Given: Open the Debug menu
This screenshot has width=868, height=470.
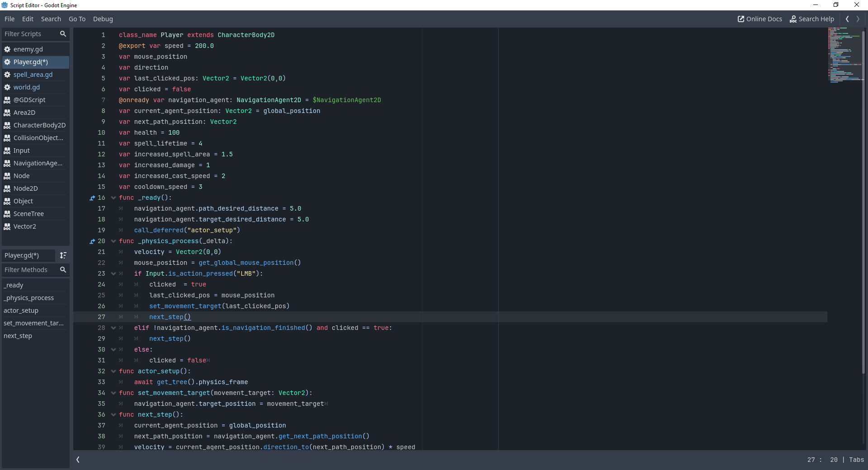Looking at the screenshot, I should pyautogui.click(x=103, y=19).
